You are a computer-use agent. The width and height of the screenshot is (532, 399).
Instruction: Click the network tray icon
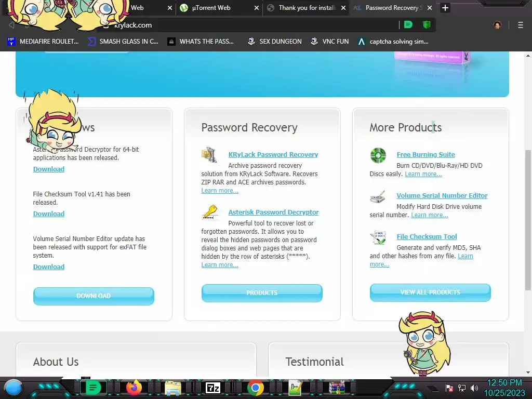pos(462,388)
